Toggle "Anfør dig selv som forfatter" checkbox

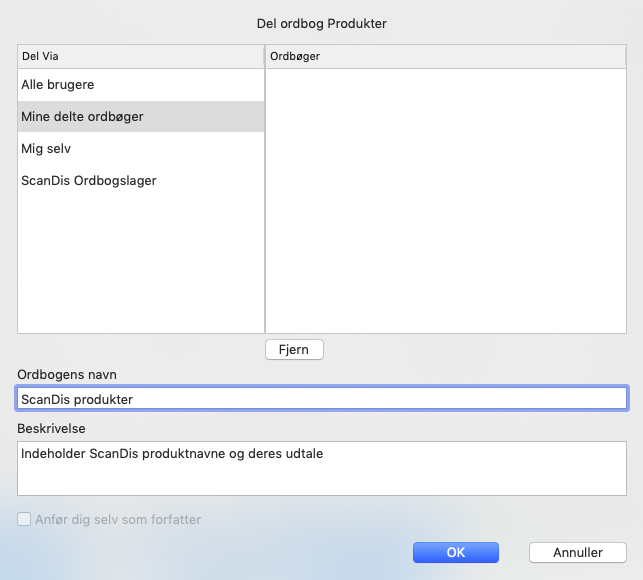[24, 519]
